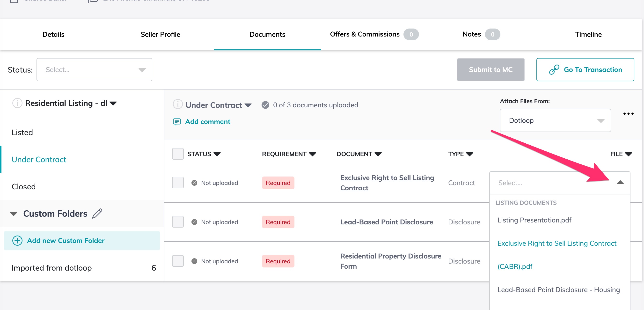Screen dimensions: 644x310
Task: Check the Exclusive Right to Sell row checkbox
Action: click(x=178, y=183)
